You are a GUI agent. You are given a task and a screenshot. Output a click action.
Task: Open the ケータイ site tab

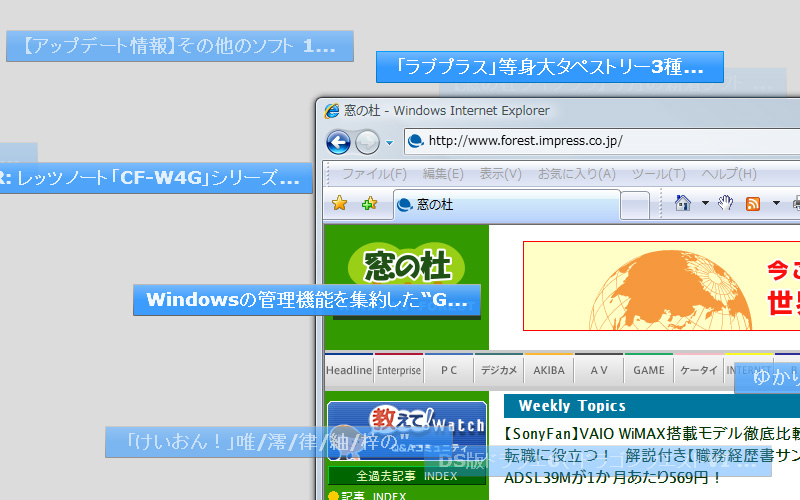(699, 370)
